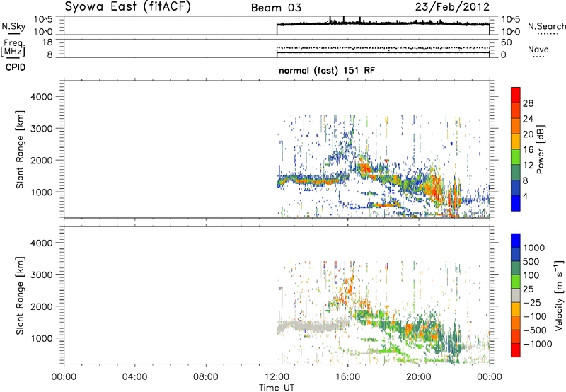Screen dimensions: 566x392
Task: Pick the light green 25–100 velocity segment
Action: (x=516, y=282)
